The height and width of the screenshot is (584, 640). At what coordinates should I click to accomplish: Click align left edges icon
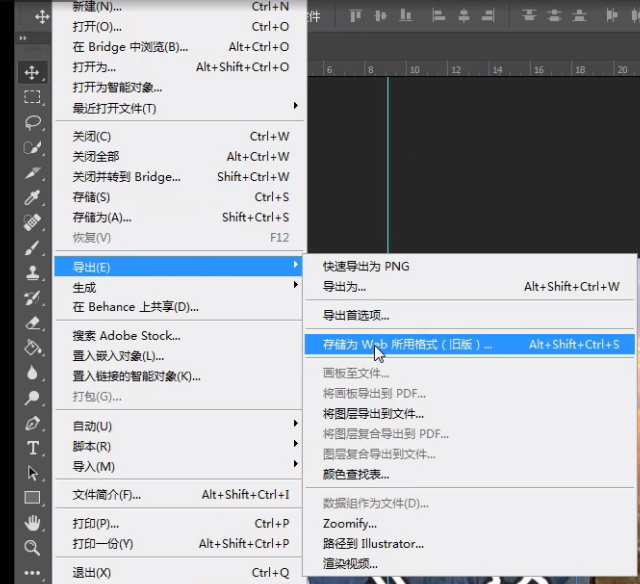click(x=438, y=16)
